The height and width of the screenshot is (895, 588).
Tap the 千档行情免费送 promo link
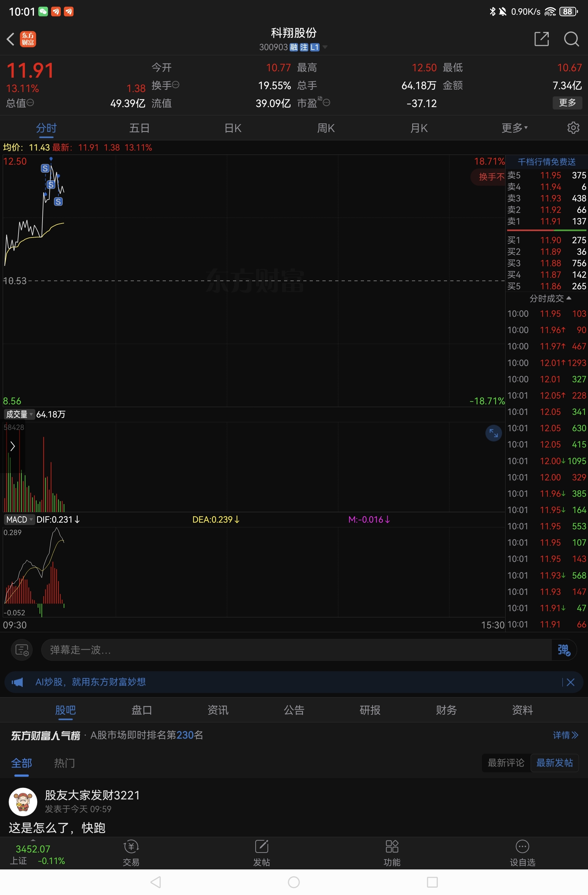point(547,162)
